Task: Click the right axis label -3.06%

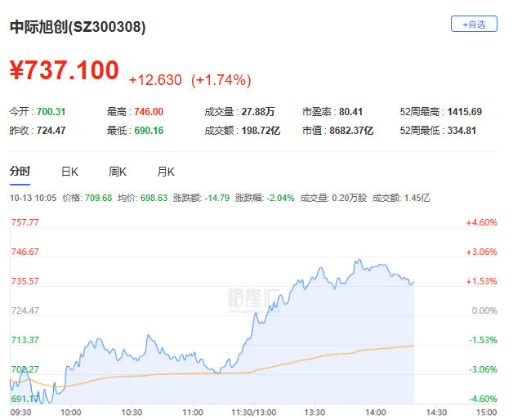Action: (x=483, y=369)
